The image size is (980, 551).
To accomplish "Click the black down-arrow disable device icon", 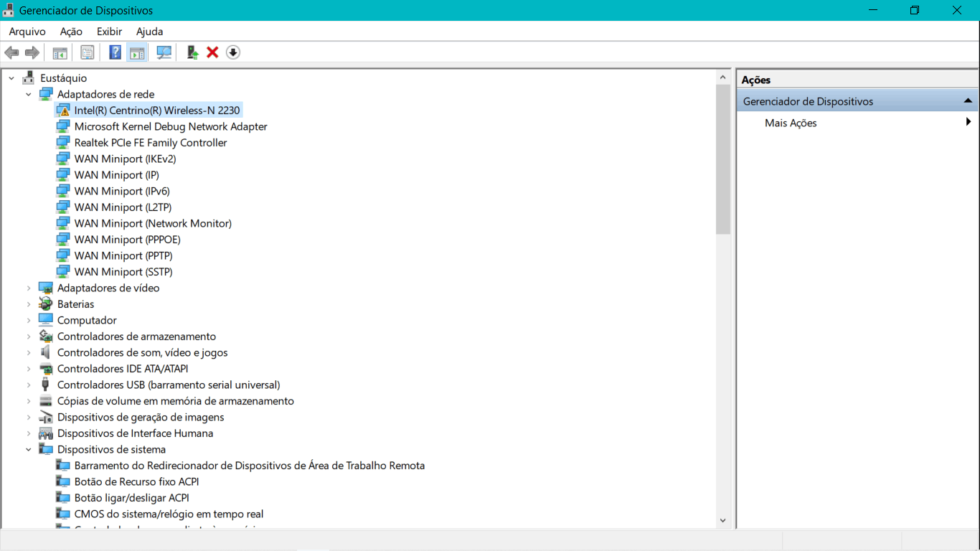I will [233, 52].
